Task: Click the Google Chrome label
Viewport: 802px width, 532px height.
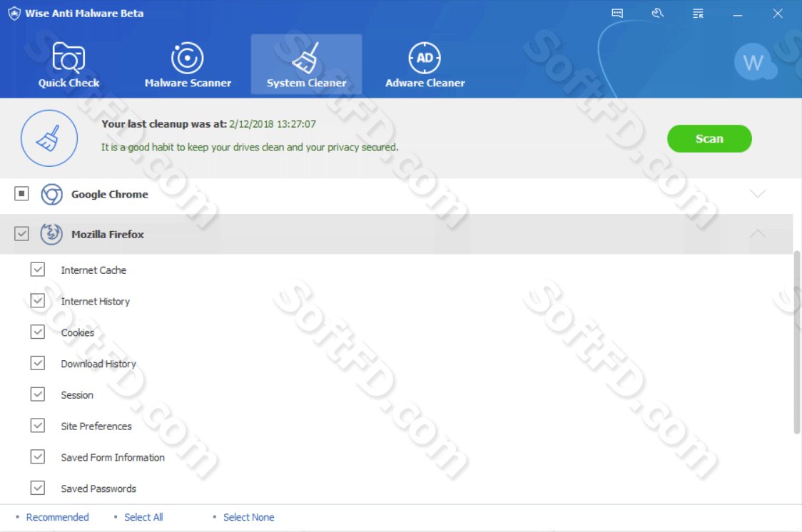Action: click(x=109, y=194)
